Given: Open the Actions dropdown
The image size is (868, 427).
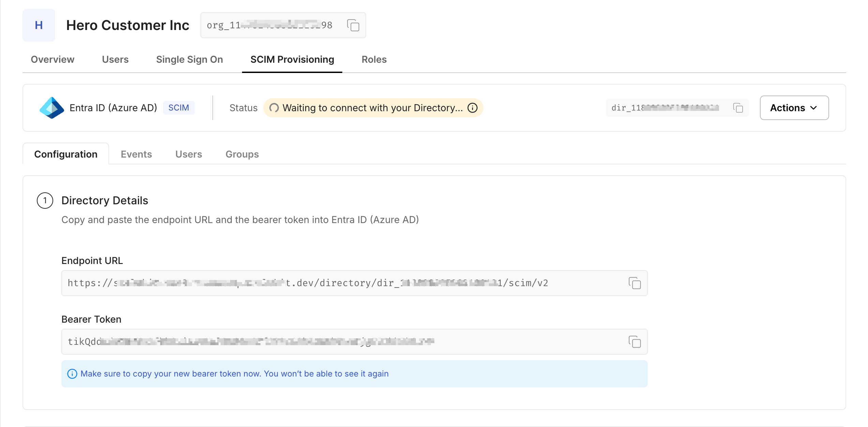Looking at the screenshot, I should (x=794, y=108).
